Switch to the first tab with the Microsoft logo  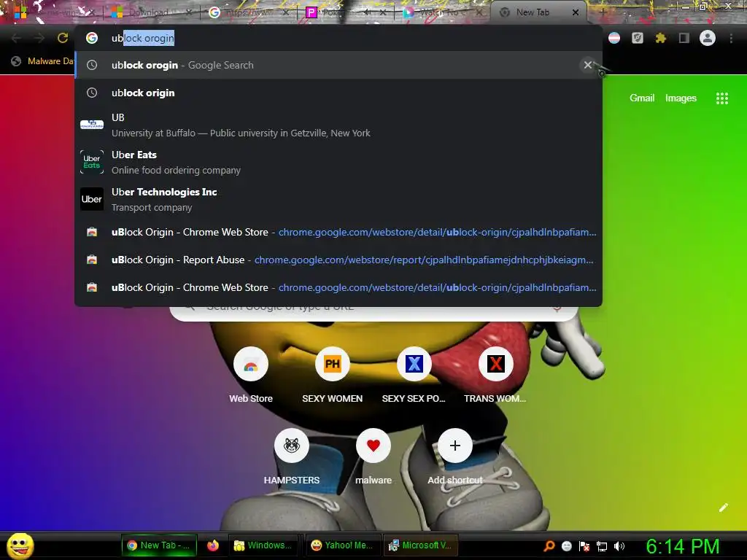[x=53, y=12]
